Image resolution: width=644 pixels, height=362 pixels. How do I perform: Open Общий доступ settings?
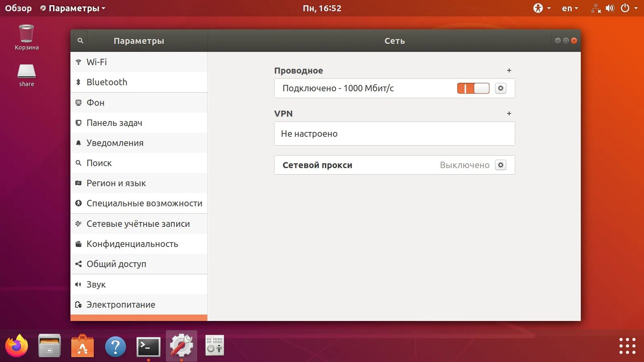(x=139, y=264)
